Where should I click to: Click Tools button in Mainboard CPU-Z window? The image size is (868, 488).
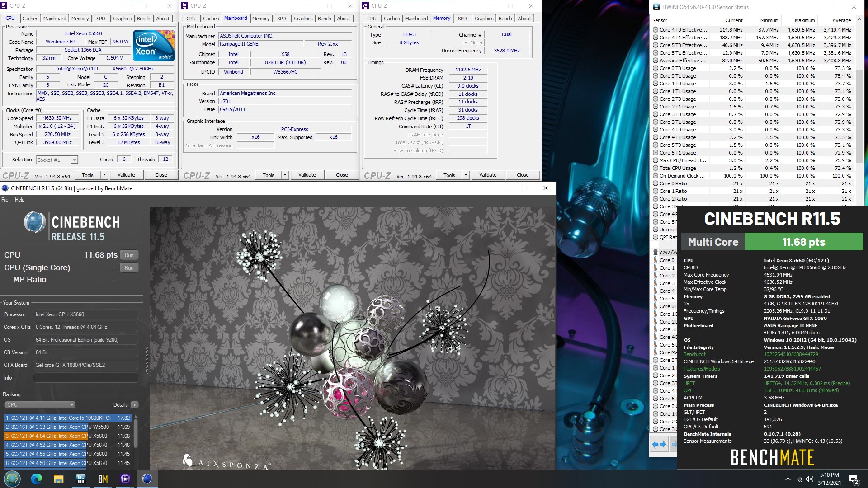[269, 175]
